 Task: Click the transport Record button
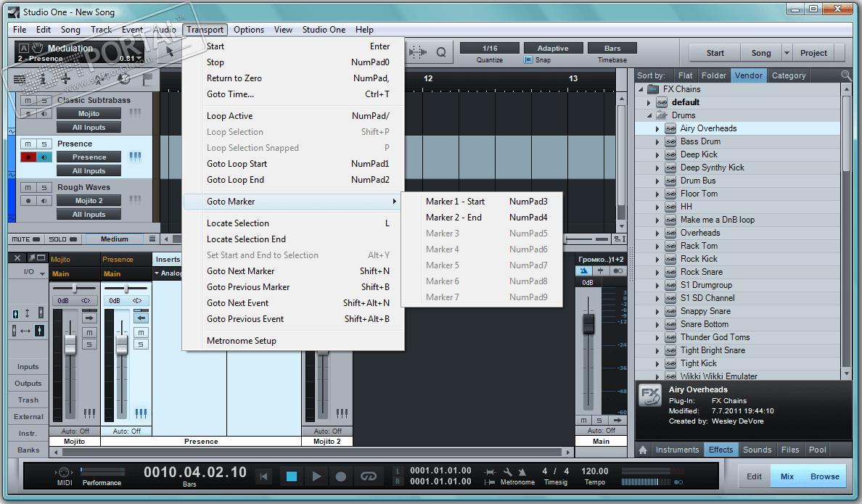[x=341, y=476]
